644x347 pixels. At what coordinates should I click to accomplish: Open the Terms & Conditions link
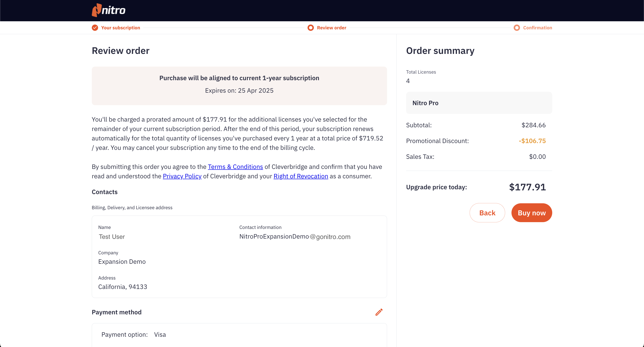pos(235,167)
